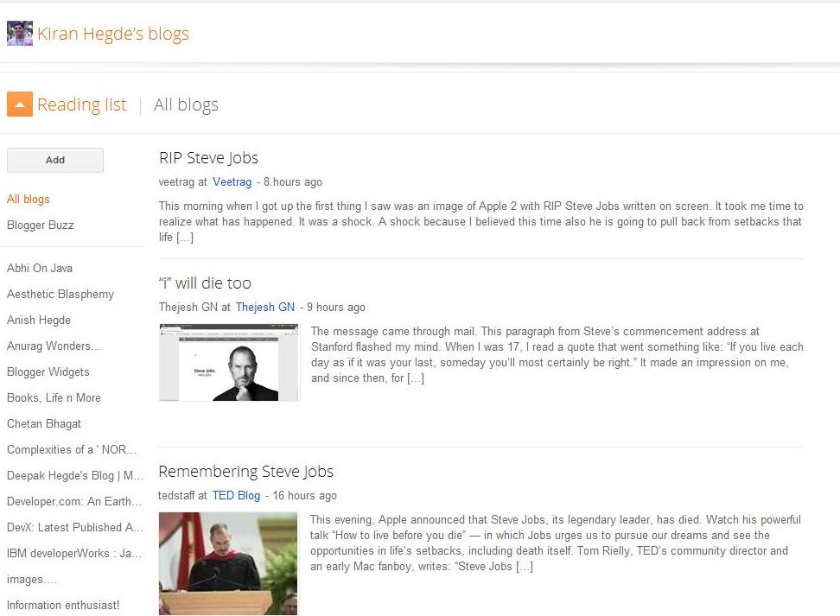Open Books, Life n More feed
The width and height of the screenshot is (840, 616).
(54, 397)
